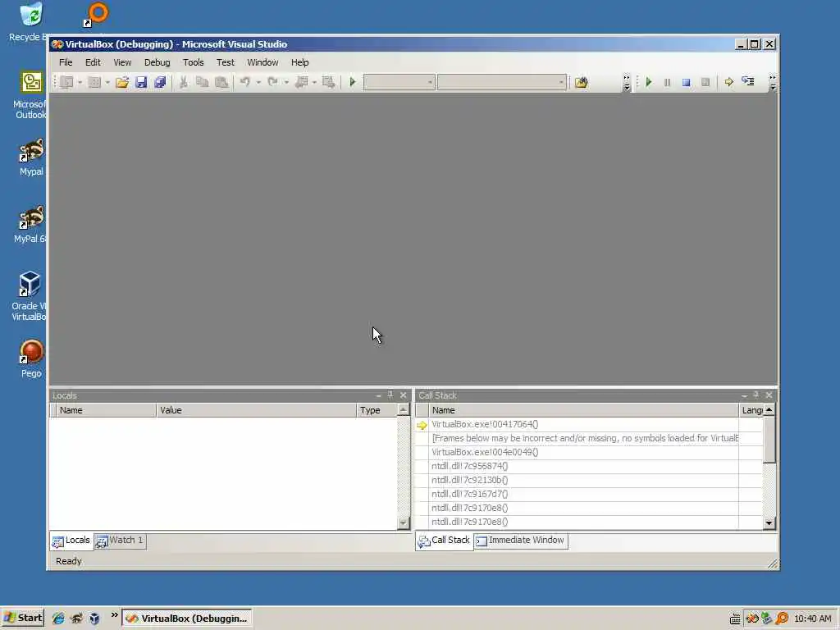840x630 pixels.
Task: Click the Name column header in Locals
Action: tap(106, 410)
